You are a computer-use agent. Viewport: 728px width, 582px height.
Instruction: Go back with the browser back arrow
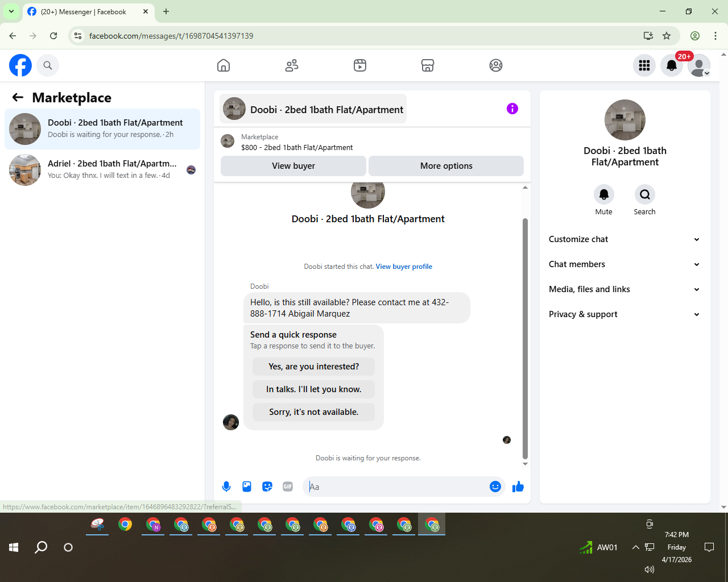(13, 36)
